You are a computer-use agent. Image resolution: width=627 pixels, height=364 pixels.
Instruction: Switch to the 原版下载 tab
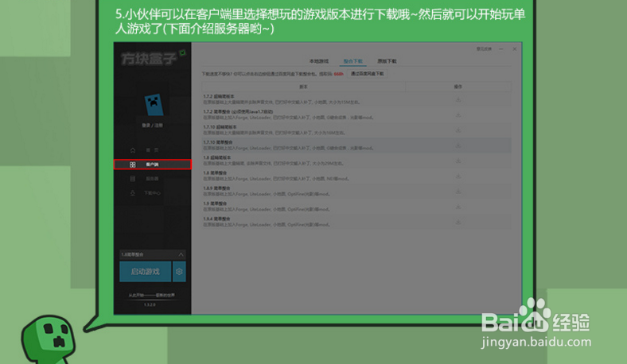(x=387, y=61)
